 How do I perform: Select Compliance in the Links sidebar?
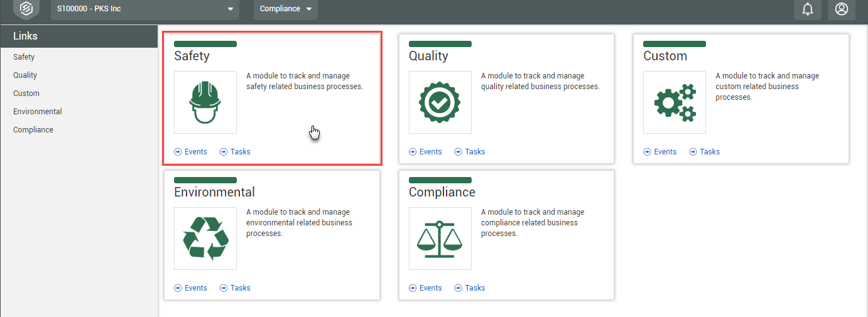[x=33, y=130]
